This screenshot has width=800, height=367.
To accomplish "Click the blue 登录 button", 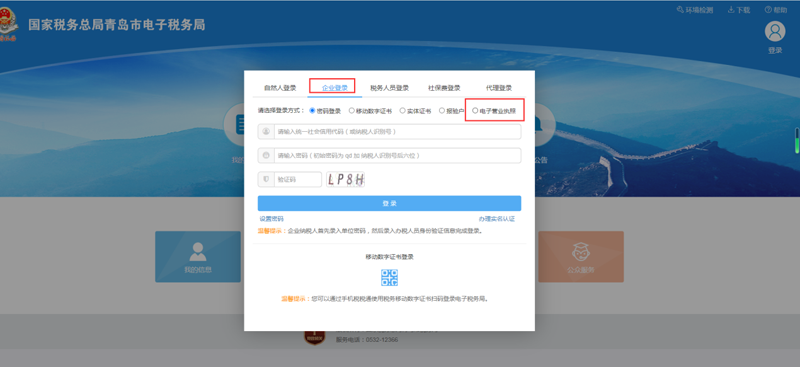I will pos(389,203).
